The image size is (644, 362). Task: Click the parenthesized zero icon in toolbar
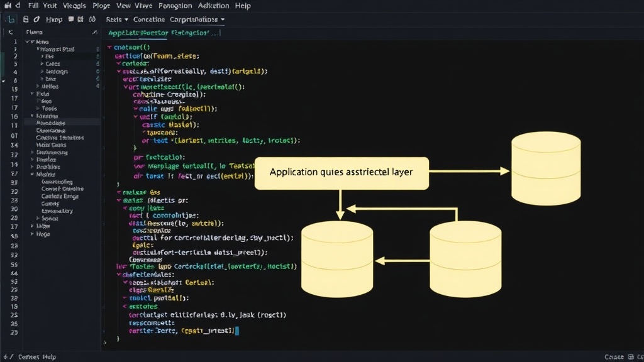coord(92,19)
